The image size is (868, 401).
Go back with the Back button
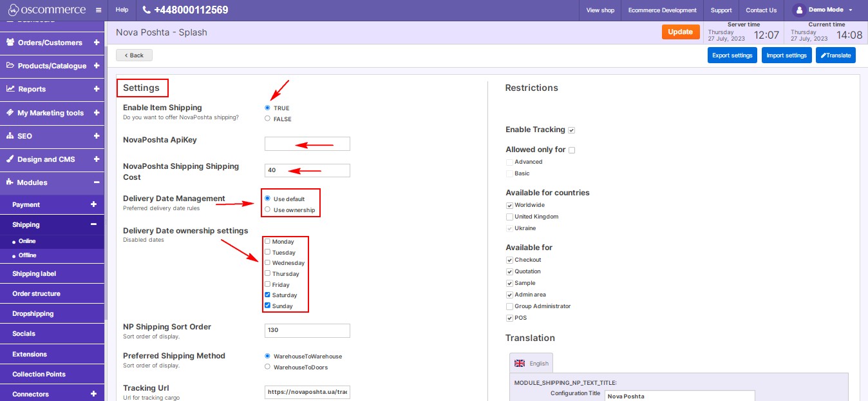(x=134, y=55)
